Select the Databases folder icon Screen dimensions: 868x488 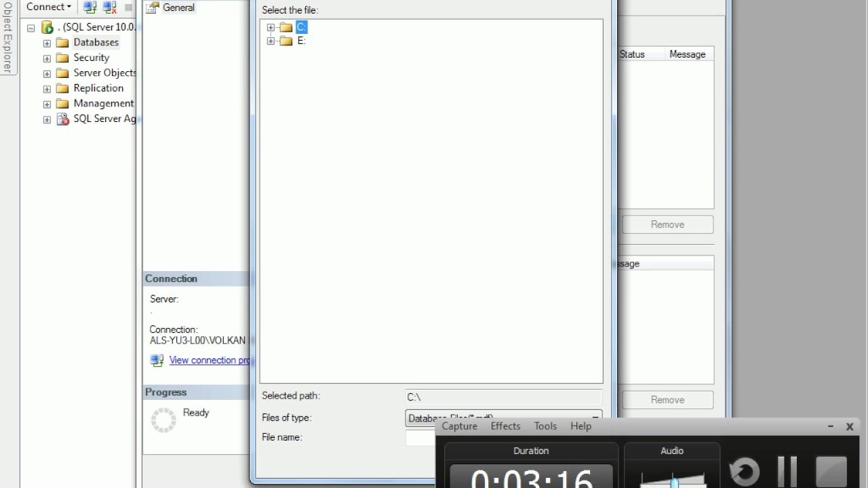[62, 43]
